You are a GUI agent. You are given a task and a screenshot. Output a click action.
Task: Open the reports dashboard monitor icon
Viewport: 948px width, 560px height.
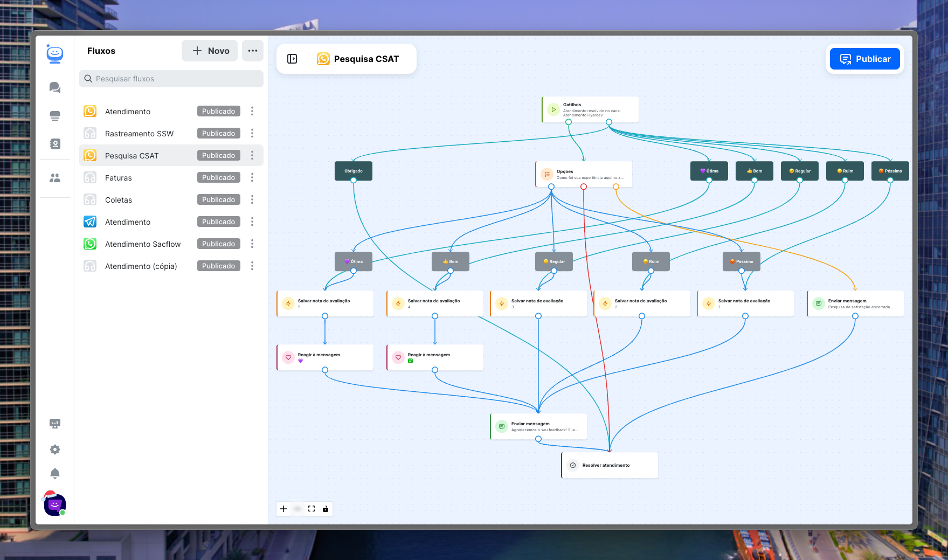click(x=55, y=424)
